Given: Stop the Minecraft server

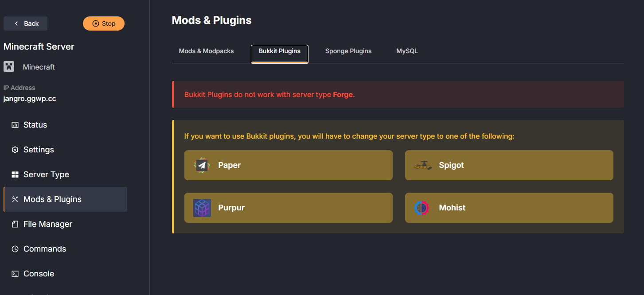Looking at the screenshot, I should (x=104, y=23).
